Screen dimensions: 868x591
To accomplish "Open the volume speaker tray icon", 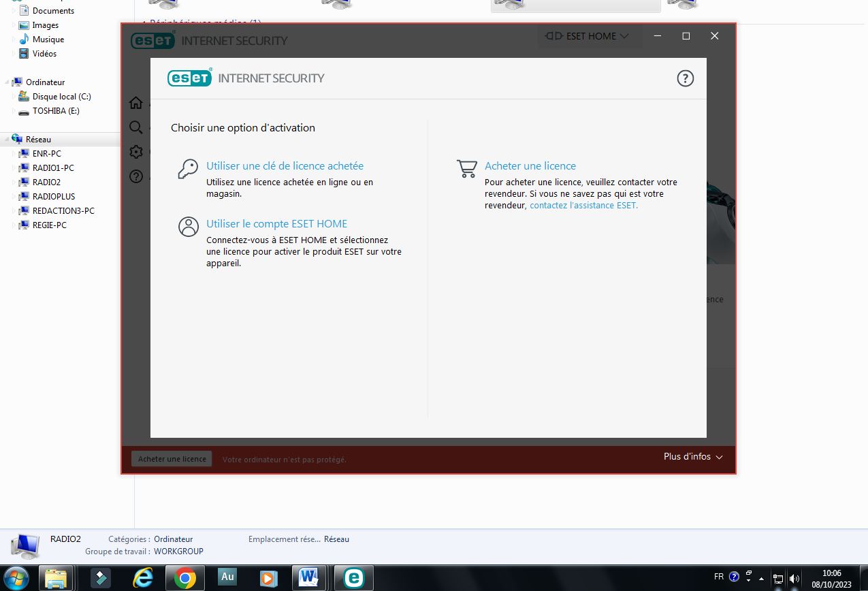I will pyautogui.click(x=794, y=579).
